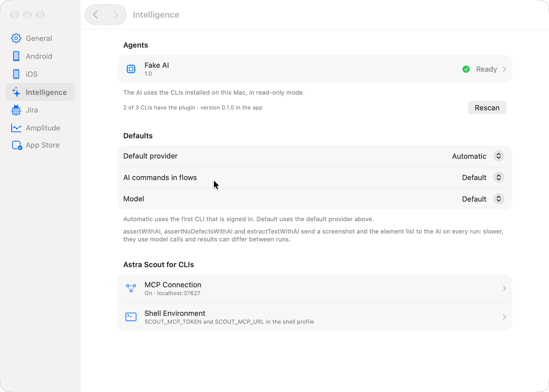The width and height of the screenshot is (549, 392).
Task: Click the Intelligence window title
Action: click(x=156, y=15)
